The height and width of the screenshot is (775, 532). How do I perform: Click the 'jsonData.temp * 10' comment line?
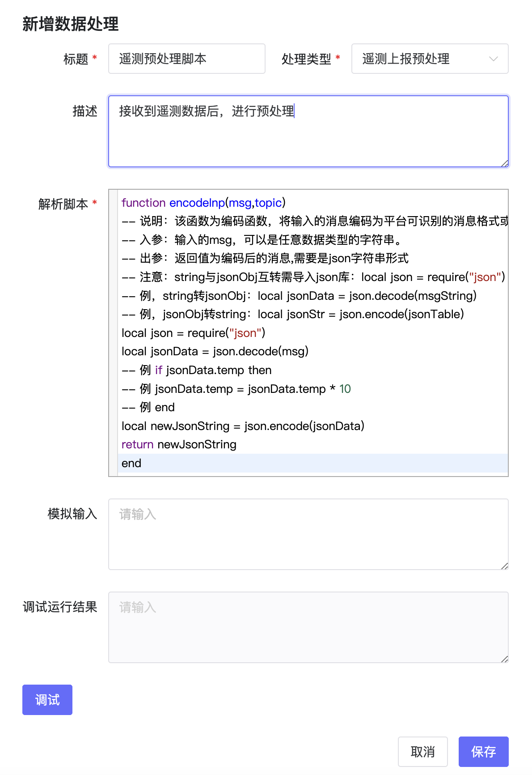[x=236, y=389]
